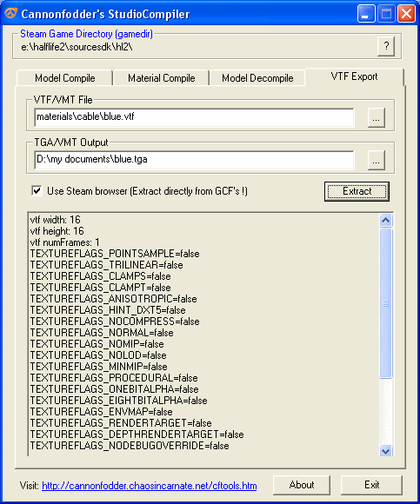Switch to the Model Compile tab
Screen dimensions: 420x504
click(64, 78)
